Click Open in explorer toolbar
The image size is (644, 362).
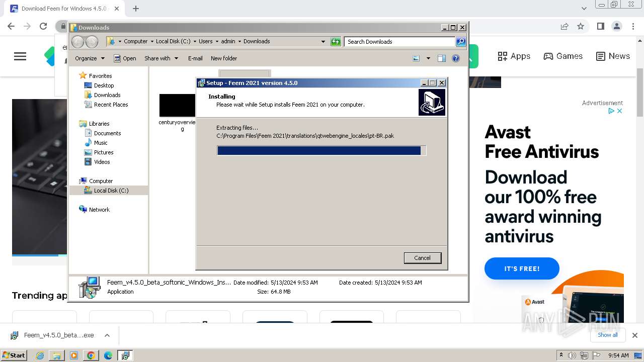pos(125,58)
